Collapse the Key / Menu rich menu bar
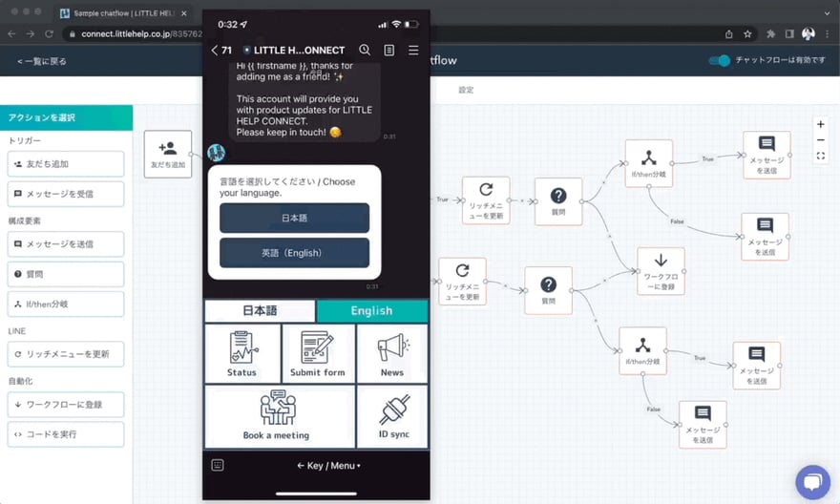Image resolution: width=840 pixels, height=504 pixels. pos(328,466)
